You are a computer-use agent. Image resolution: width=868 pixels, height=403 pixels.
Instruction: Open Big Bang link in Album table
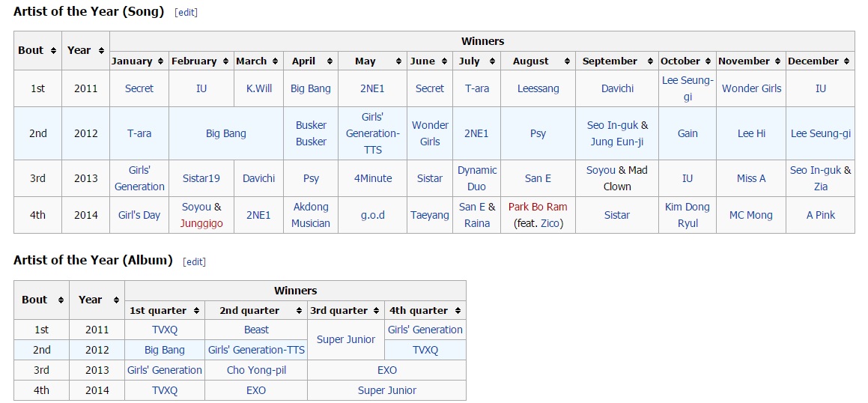[165, 351]
